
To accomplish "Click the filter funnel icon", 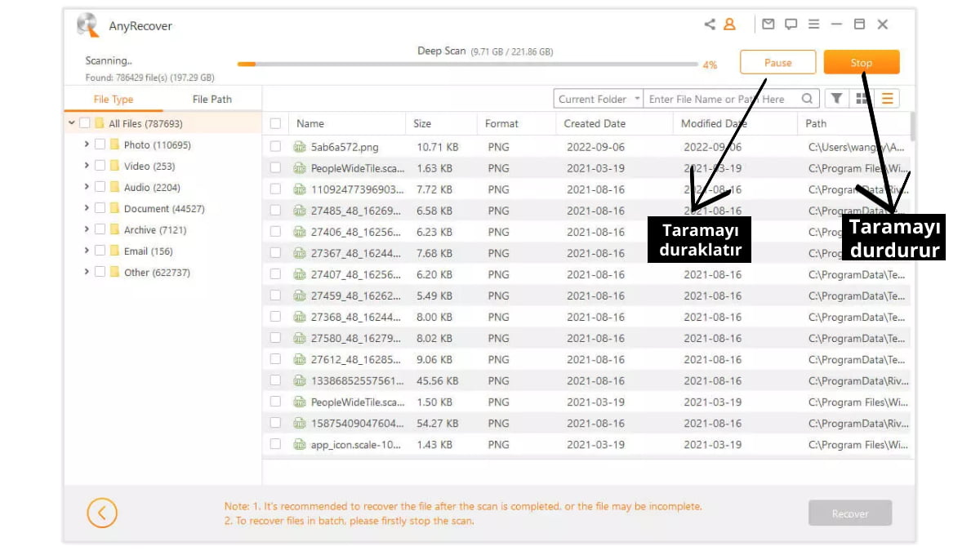I will [836, 99].
